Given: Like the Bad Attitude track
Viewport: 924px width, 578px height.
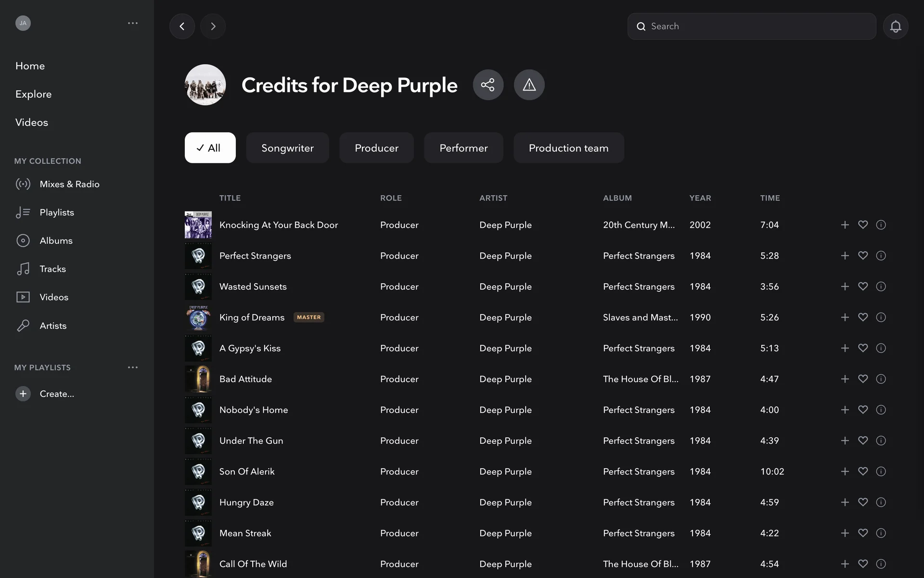Looking at the screenshot, I should [x=863, y=379].
